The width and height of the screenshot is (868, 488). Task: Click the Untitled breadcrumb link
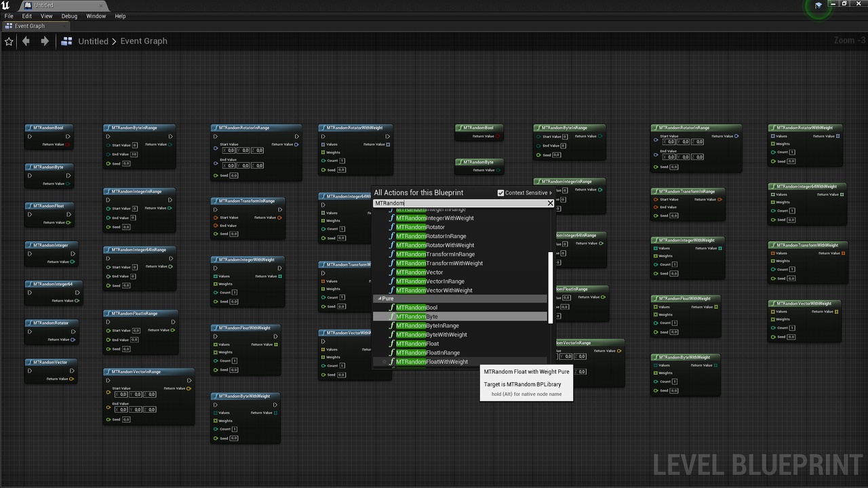click(x=93, y=41)
